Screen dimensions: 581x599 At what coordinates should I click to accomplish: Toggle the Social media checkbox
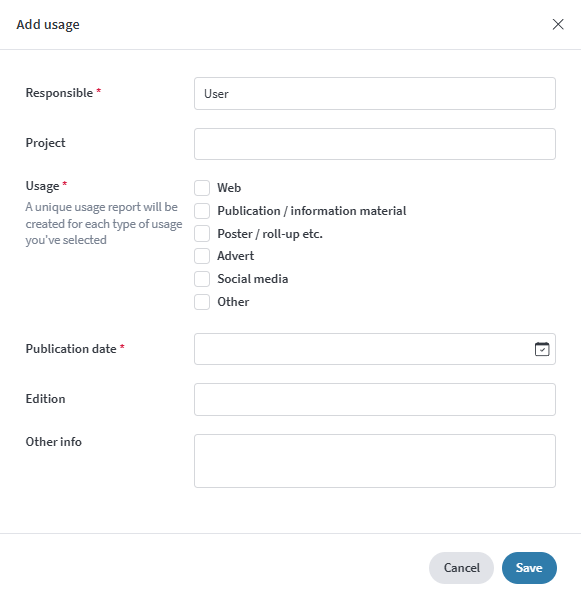point(202,279)
